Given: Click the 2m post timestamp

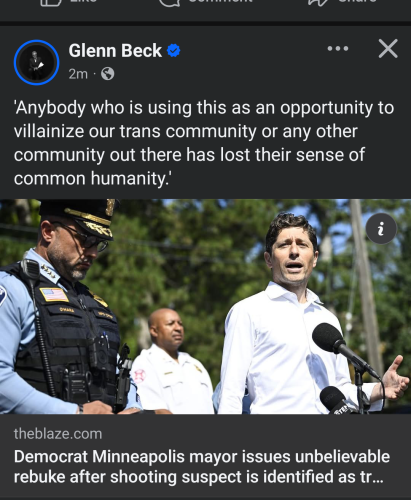Looking at the screenshot, I should coord(78,74).
